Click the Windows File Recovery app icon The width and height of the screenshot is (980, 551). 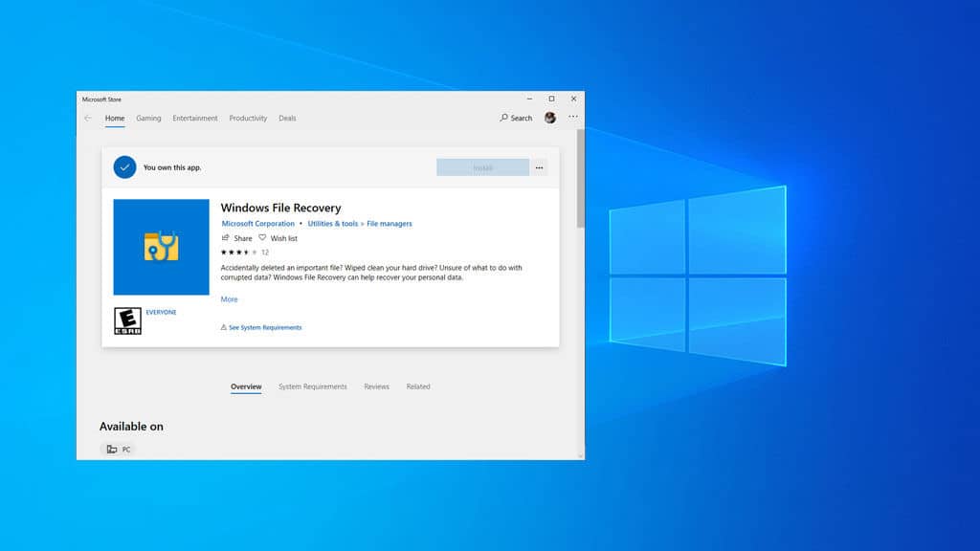[x=161, y=247]
